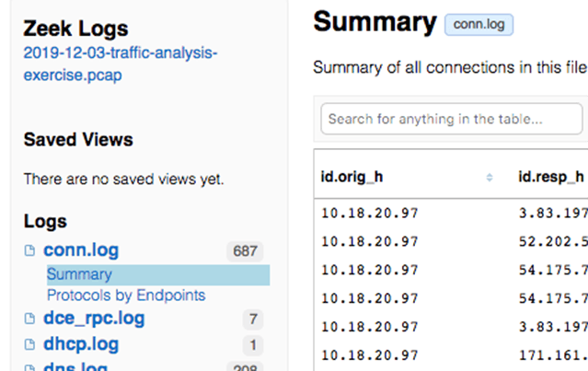Viewport: 588px width, 371px height.
Task: Open the conn.log log
Action: point(81,250)
